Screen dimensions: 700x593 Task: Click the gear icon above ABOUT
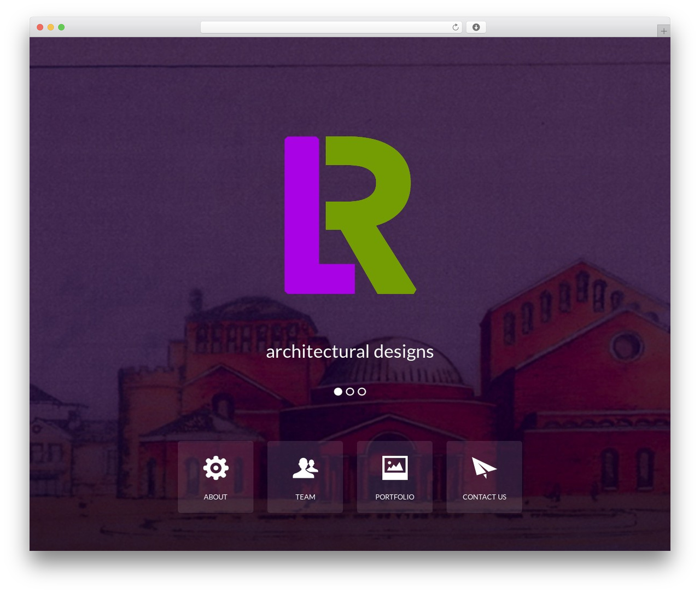click(x=215, y=468)
